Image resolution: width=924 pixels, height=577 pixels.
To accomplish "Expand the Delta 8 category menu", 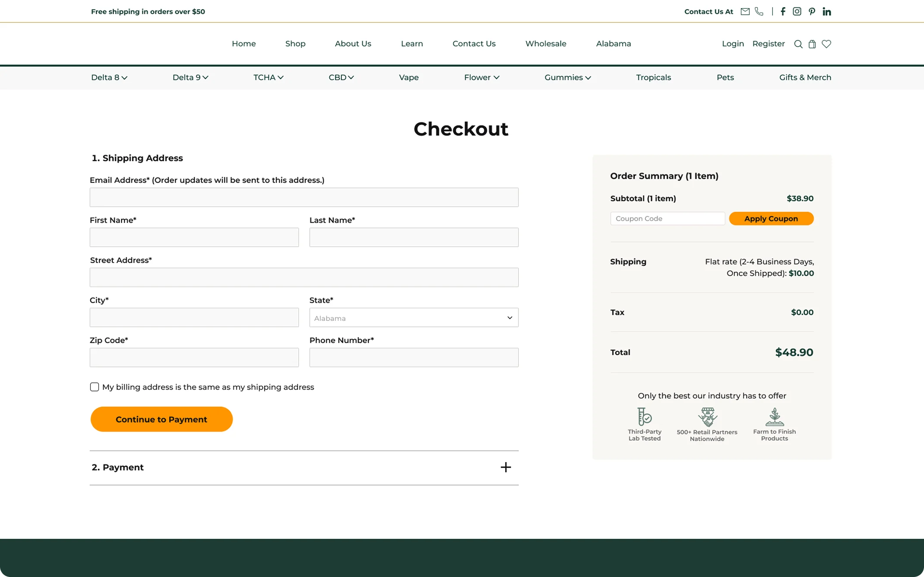I will pyautogui.click(x=109, y=77).
